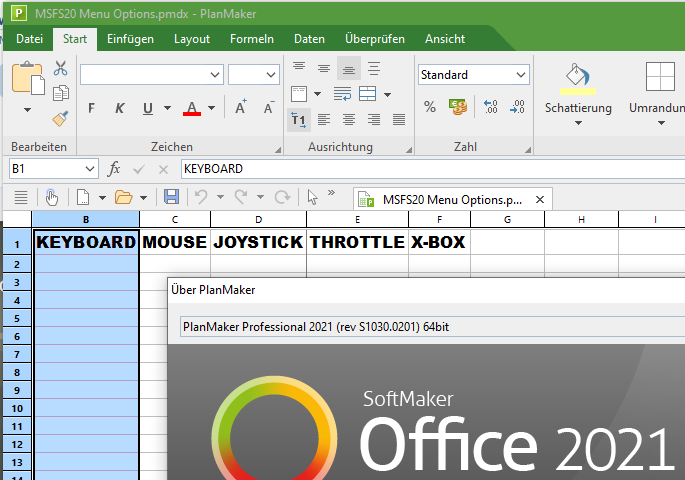Toggle the text direction T1 button

[299, 119]
